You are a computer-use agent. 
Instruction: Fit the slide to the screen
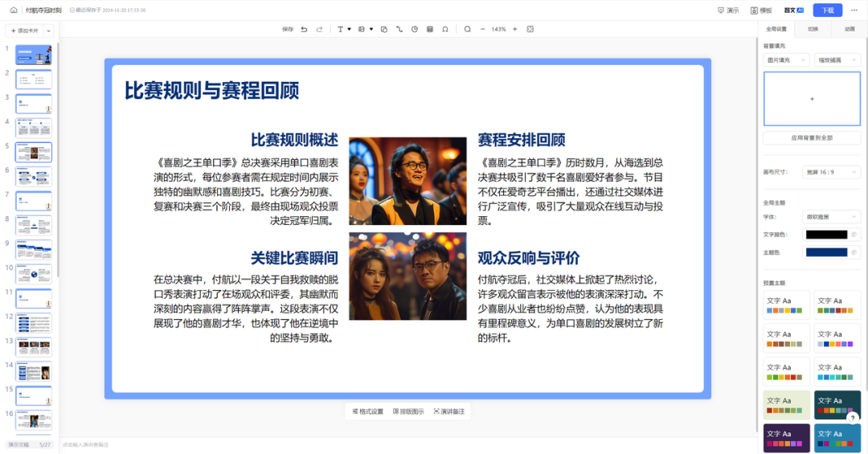pos(530,30)
